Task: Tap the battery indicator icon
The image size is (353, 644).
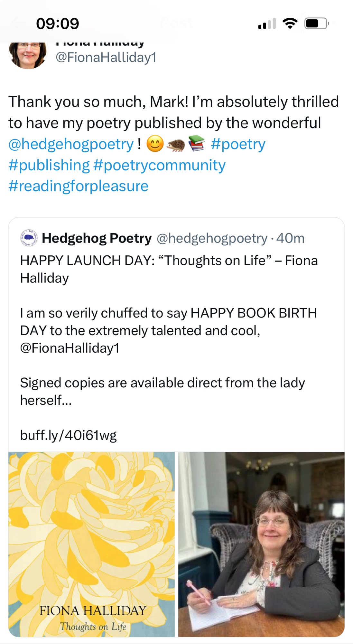Action: click(317, 24)
